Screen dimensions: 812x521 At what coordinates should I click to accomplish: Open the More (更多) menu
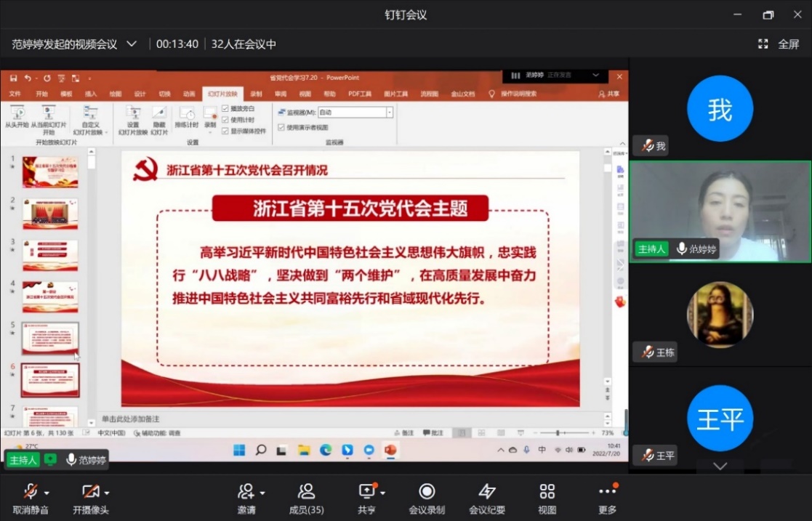tap(607, 492)
